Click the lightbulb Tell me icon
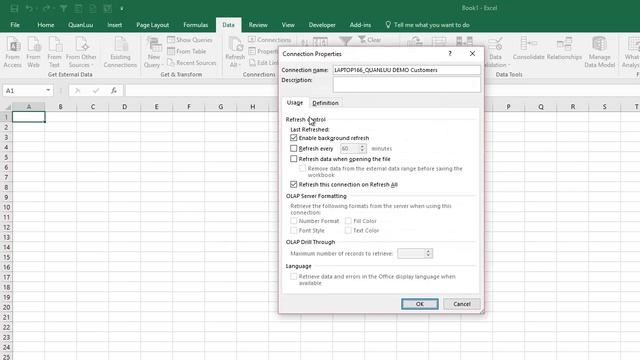This screenshot has width=640, height=360. coord(388,25)
